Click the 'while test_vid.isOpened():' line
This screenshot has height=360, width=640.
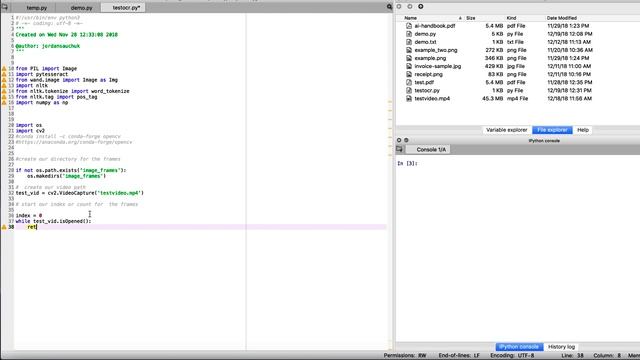[x=53, y=221]
